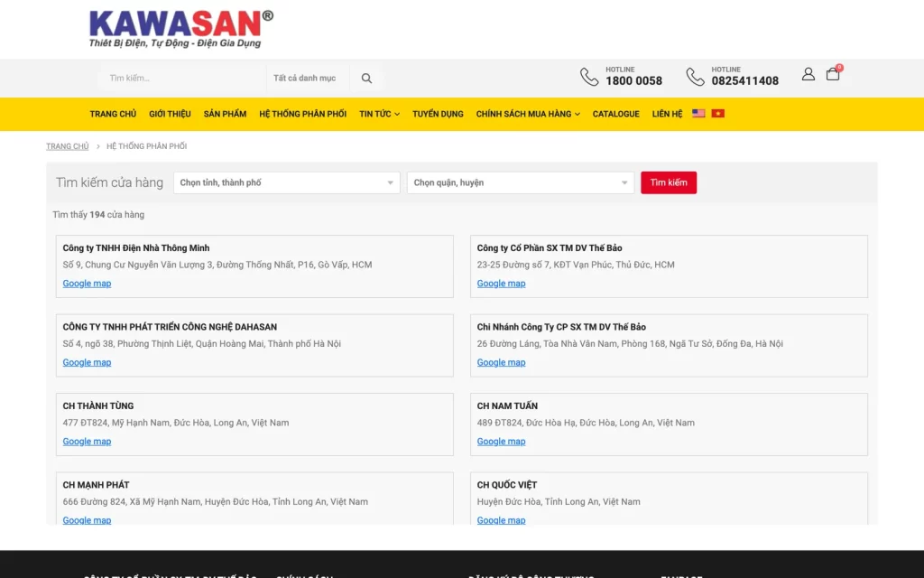
Task: Open Google map for Công ty Cổ Phần Thế Bảo
Action: [501, 284]
